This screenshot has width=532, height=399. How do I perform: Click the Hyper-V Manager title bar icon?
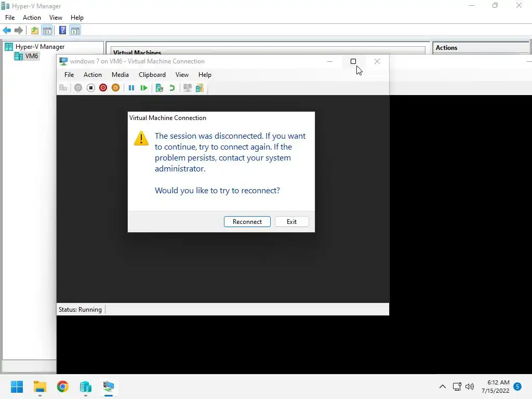(x=5, y=6)
